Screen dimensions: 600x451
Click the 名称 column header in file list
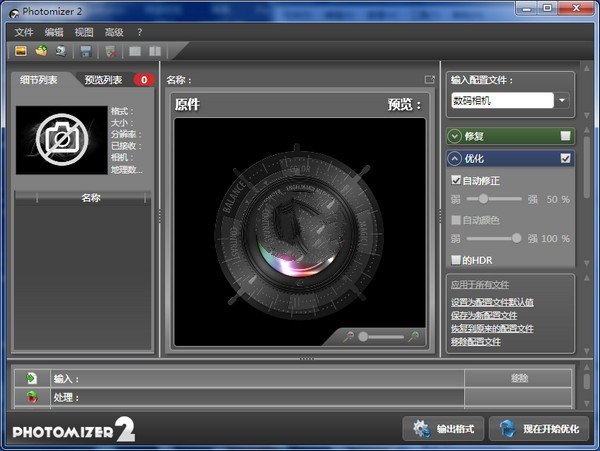click(x=91, y=198)
